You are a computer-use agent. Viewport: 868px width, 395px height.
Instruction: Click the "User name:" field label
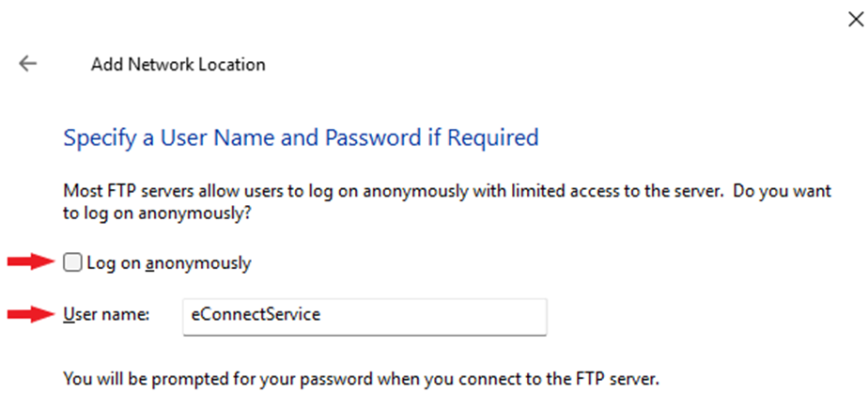pyautogui.click(x=106, y=315)
